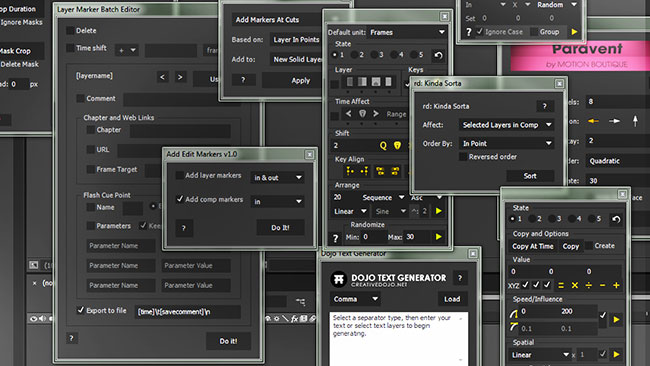Open the Spatial Linear dropdown
The width and height of the screenshot is (650, 366).
pyautogui.click(x=540, y=355)
